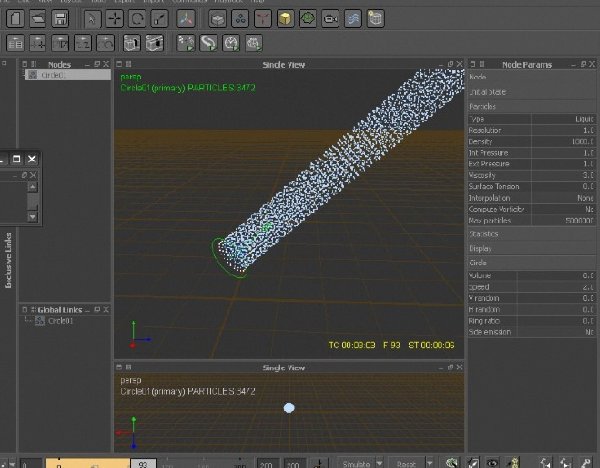Expand the Statistics section

pos(532,234)
